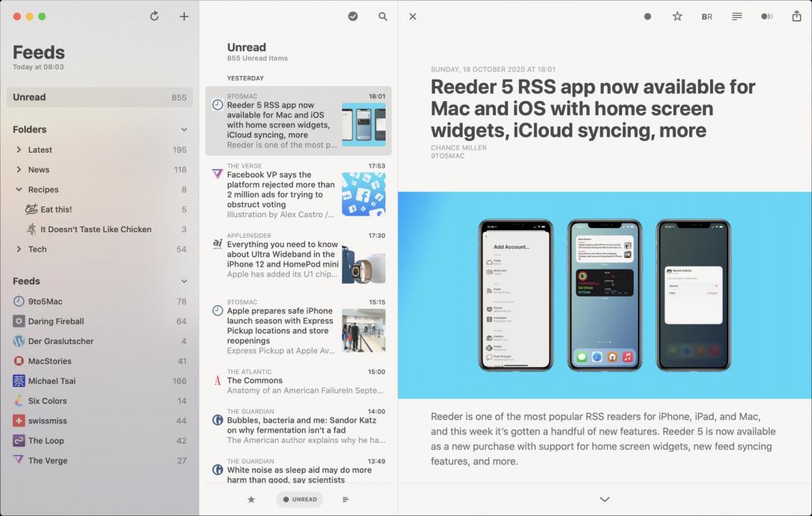Screen dimensions: 812x516
Task: Select the 9to5Mac feed icon
Action: 19,302
